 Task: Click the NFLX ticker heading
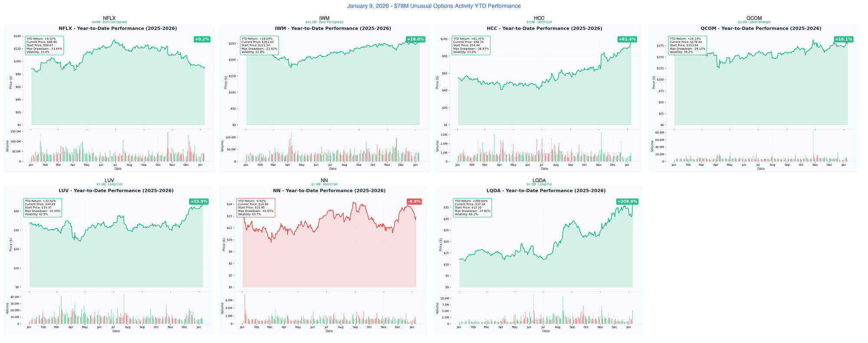[x=109, y=18]
